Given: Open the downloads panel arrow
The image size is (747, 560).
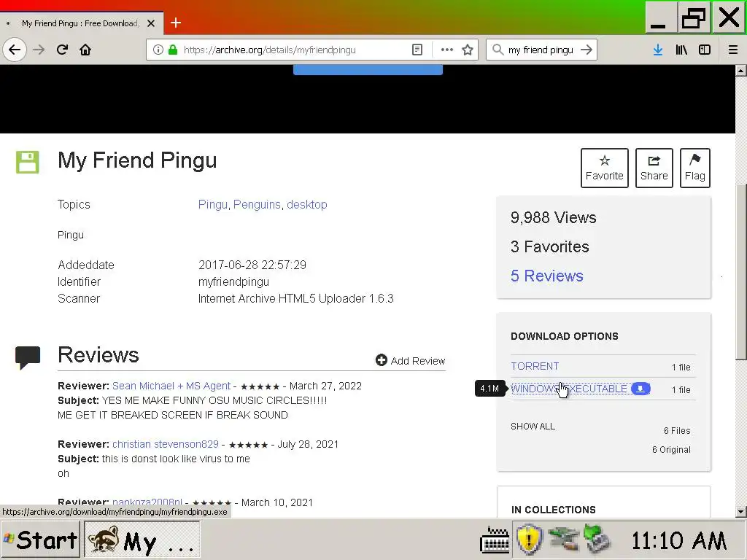Looking at the screenshot, I should coord(658,50).
